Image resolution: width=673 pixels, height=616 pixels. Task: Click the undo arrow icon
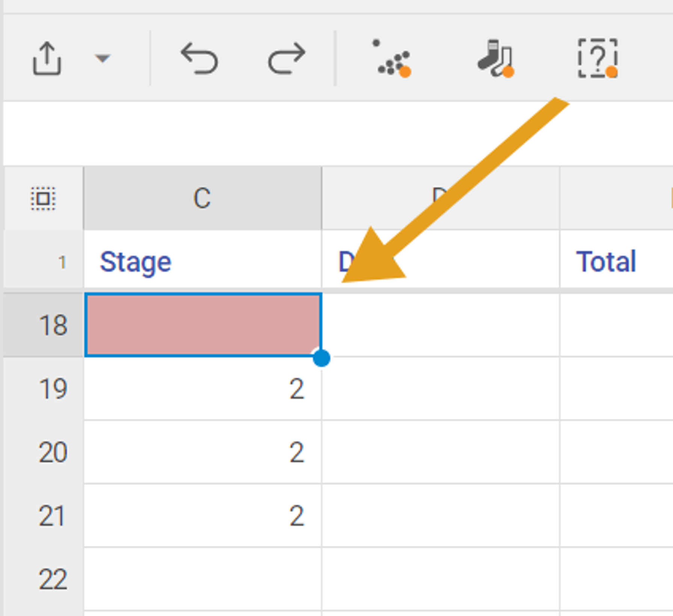click(x=199, y=58)
